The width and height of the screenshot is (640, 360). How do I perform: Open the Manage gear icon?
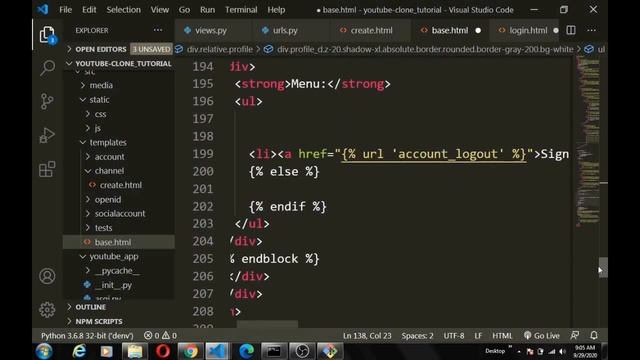click(47, 310)
